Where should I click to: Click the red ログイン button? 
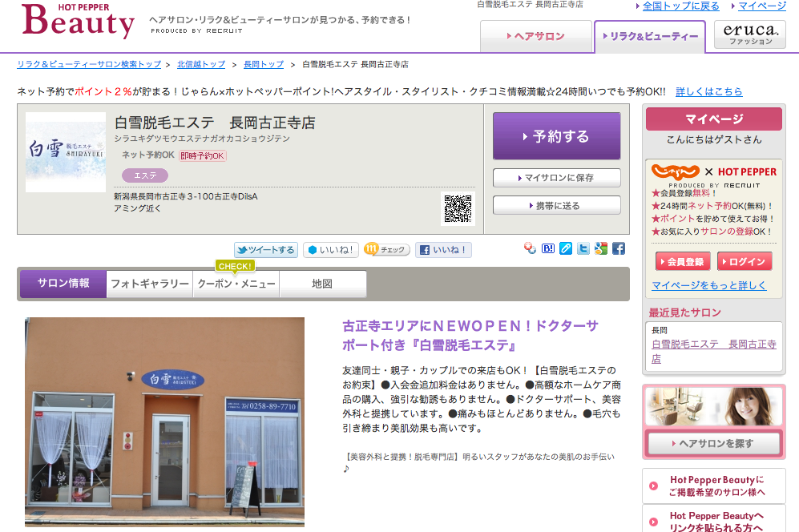click(x=745, y=262)
